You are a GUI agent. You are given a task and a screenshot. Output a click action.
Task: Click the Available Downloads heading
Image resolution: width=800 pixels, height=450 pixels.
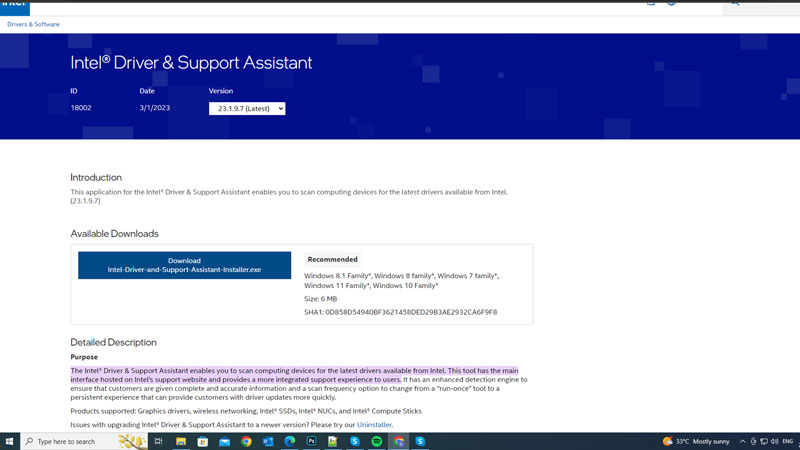pos(114,233)
